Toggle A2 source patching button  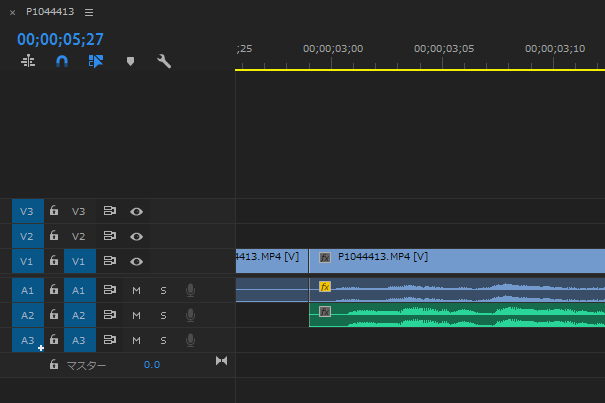tap(28, 315)
